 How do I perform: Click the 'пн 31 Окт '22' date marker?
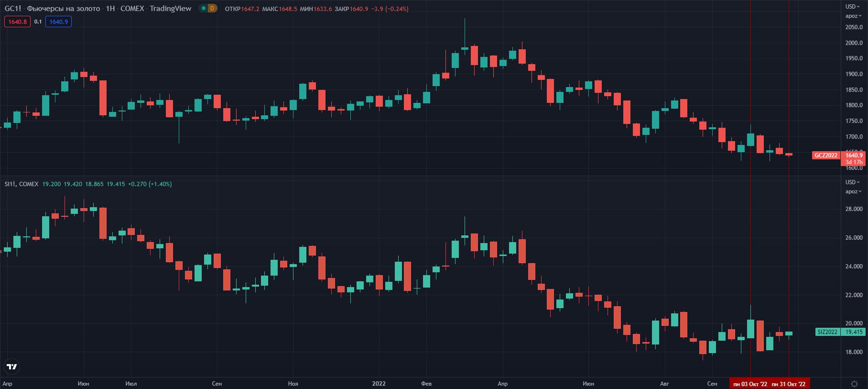coord(789,384)
